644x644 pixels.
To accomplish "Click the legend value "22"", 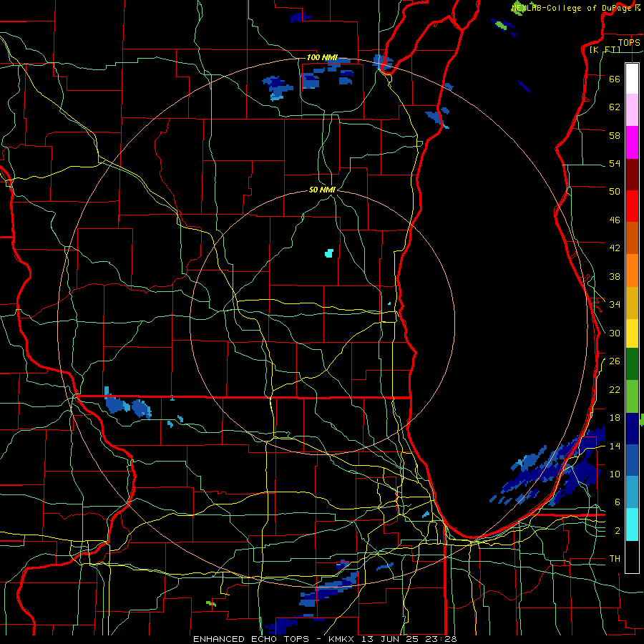I will (x=615, y=389).
